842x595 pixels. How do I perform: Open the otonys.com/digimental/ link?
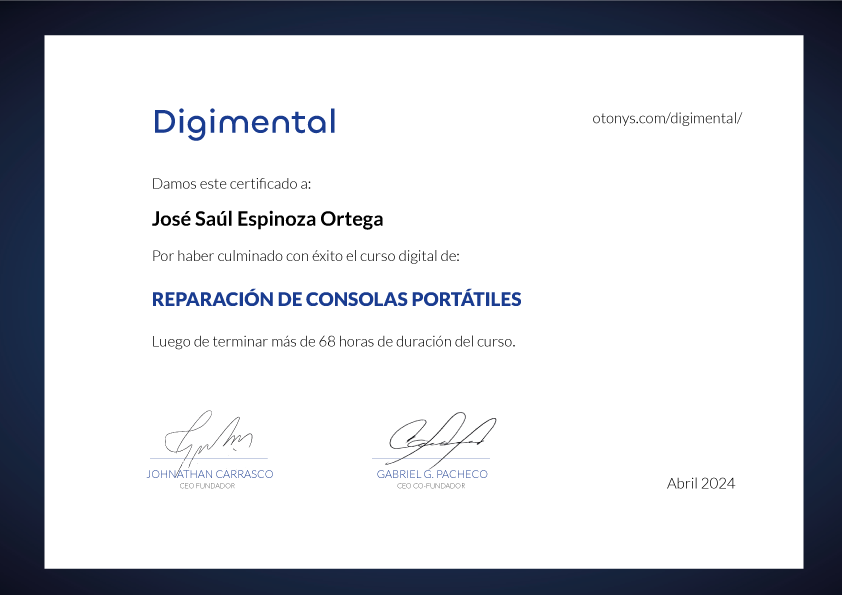pyautogui.click(x=667, y=118)
